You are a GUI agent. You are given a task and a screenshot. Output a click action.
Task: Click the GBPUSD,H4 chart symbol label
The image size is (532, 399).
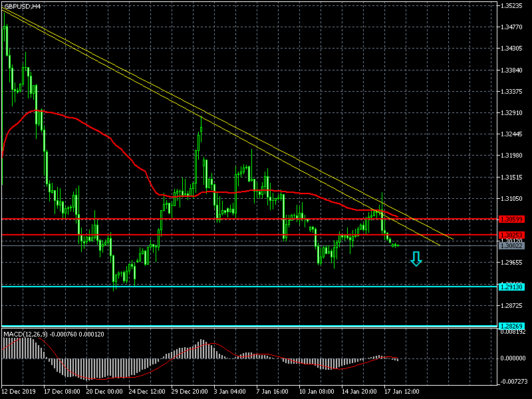(22, 6)
